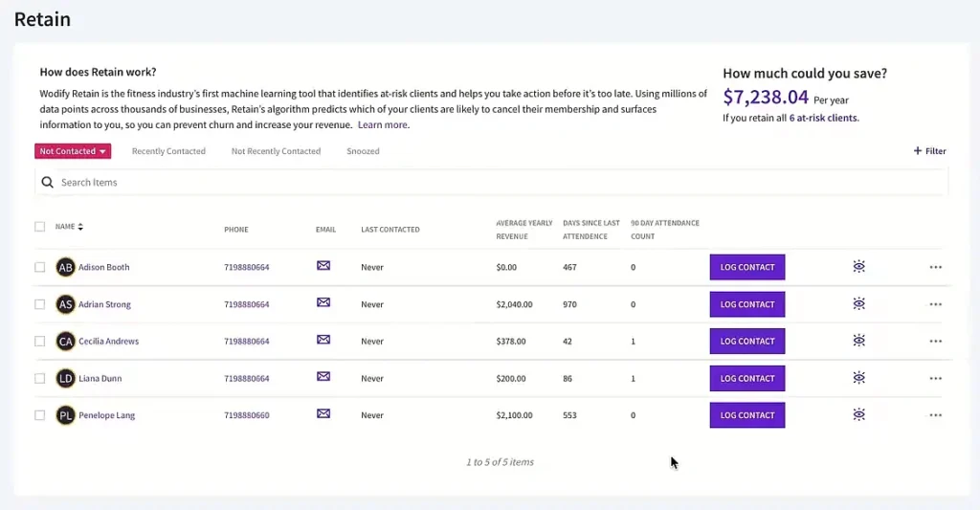
Task: Expand the Not Contacted dropdown
Action: click(73, 151)
